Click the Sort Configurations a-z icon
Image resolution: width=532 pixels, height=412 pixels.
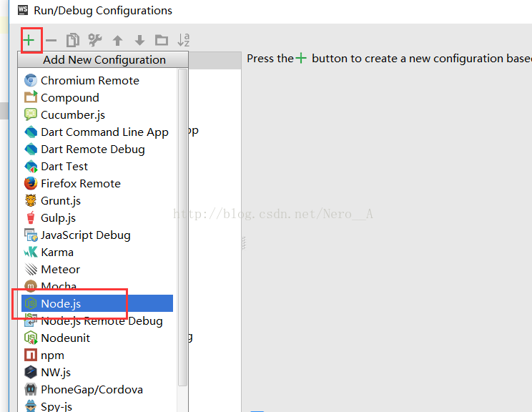pyautogui.click(x=184, y=40)
